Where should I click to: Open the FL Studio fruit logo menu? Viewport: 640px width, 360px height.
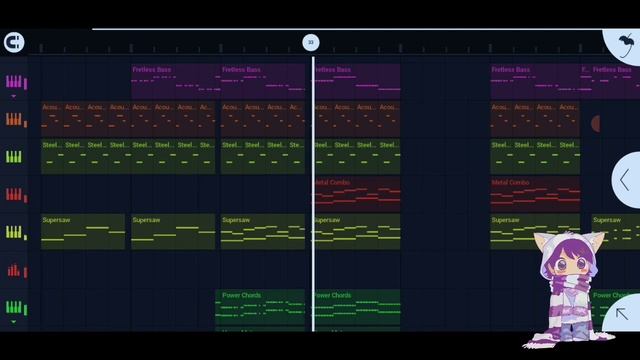tap(626, 46)
